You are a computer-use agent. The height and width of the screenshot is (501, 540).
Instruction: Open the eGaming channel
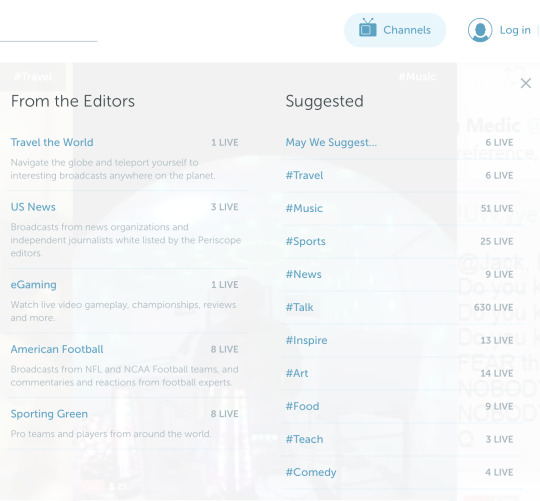coord(33,285)
